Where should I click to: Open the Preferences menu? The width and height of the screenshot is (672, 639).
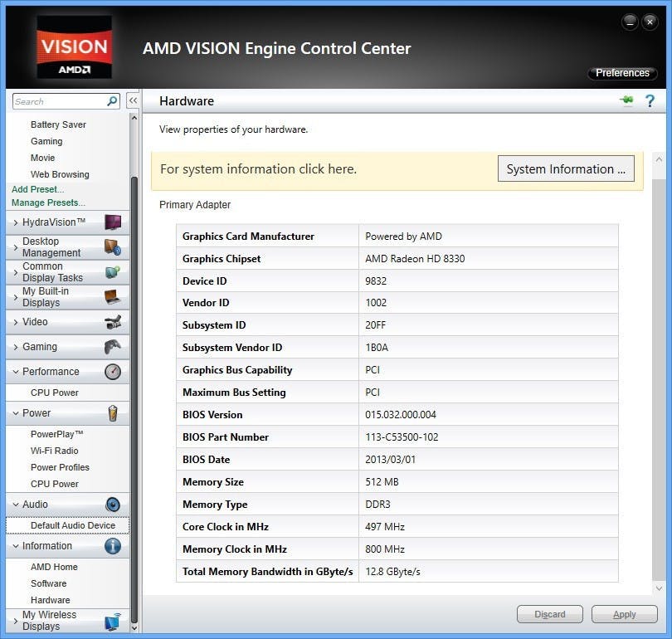[x=622, y=73]
